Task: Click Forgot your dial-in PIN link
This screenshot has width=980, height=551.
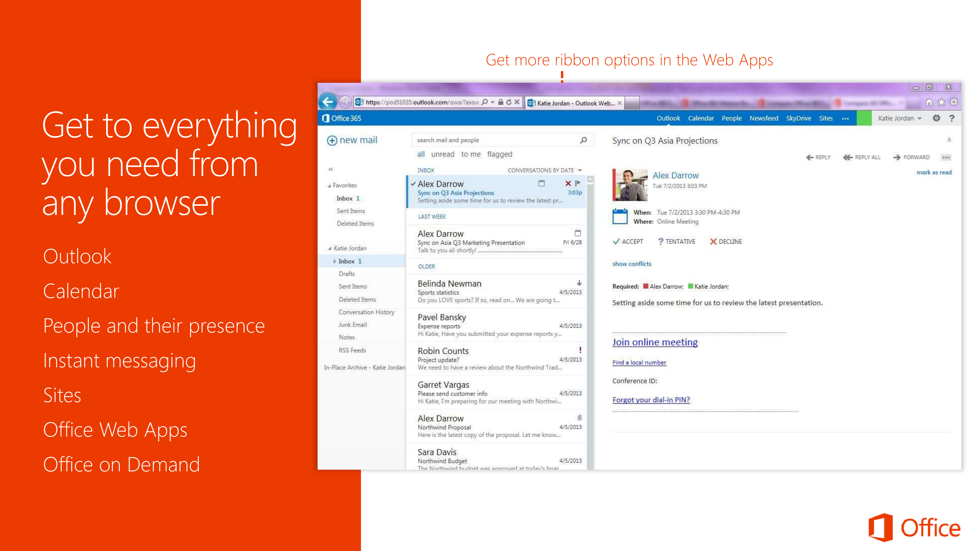Action: pyautogui.click(x=651, y=400)
